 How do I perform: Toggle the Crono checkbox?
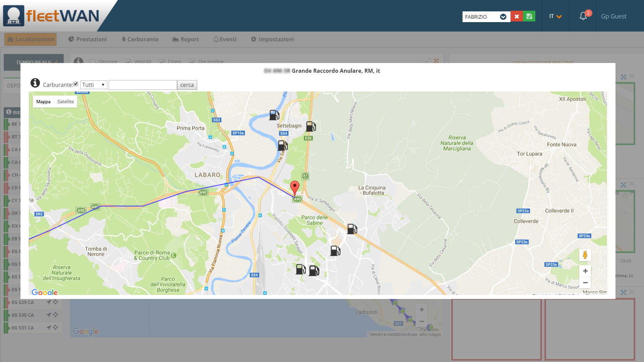tap(162, 61)
